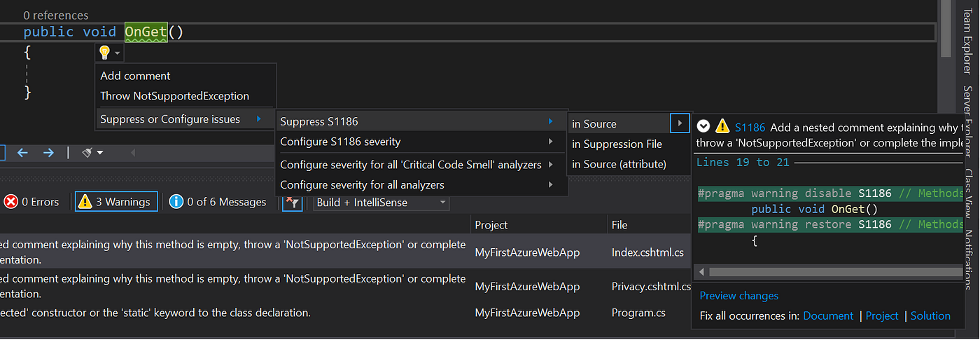Click left arrow on preview horizontal scrollbar
This screenshot has height=340, width=980.
[702, 271]
